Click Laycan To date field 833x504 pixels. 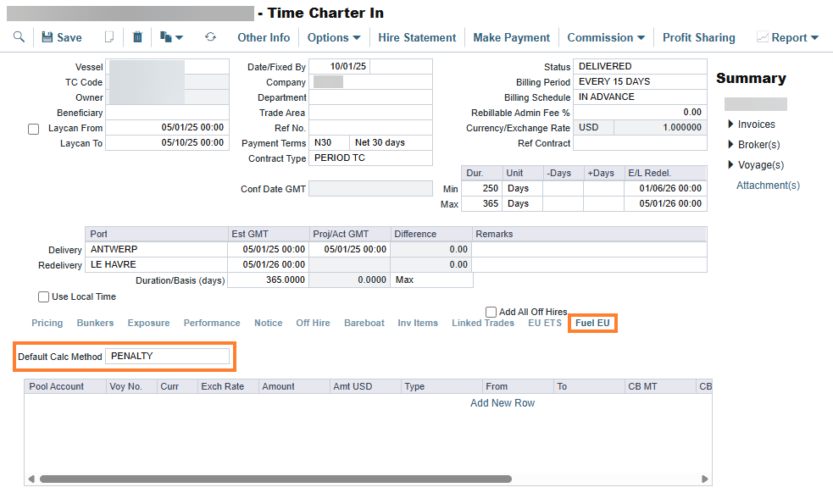(x=167, y=143)
